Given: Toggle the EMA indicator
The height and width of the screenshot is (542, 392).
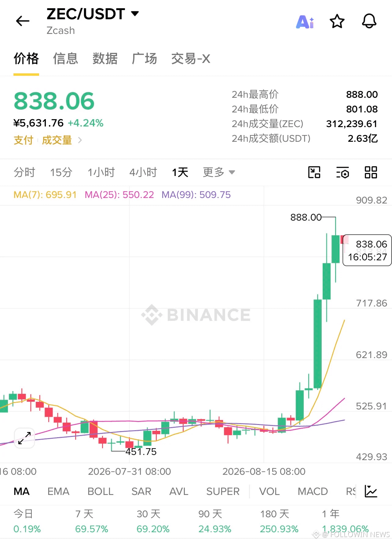Looking at the screenshot, I should pyautogui.click(x=58, y=491).
